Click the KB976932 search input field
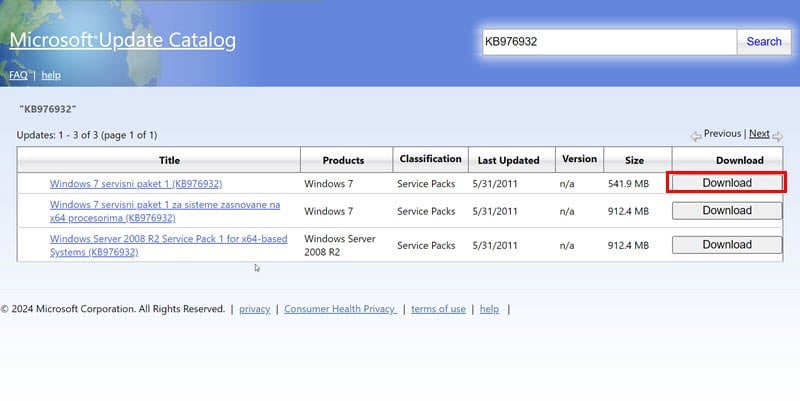The width and height of the screenshot is (800, 401). [609, 42]
